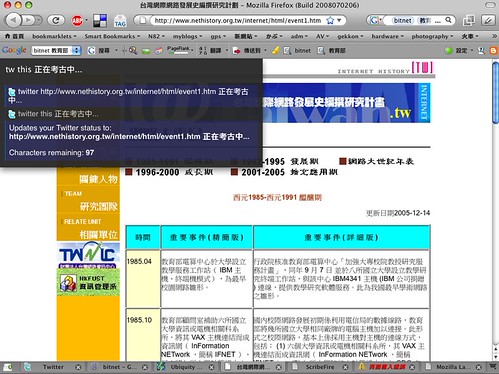This screenshot has width=499, height=374.
Task: Click the 傳送到 send-to button
Action: 247,50
